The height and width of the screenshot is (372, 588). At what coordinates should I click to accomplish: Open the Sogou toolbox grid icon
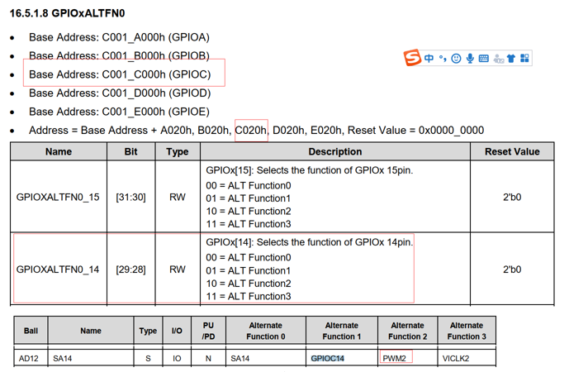pos(524,58)
